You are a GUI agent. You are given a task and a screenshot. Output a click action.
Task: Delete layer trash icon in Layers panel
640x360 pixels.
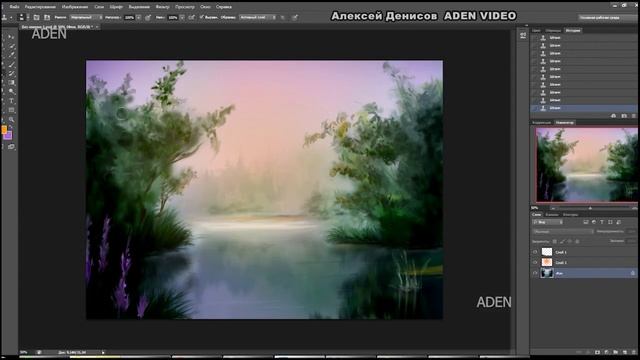(x=633, y=352)
